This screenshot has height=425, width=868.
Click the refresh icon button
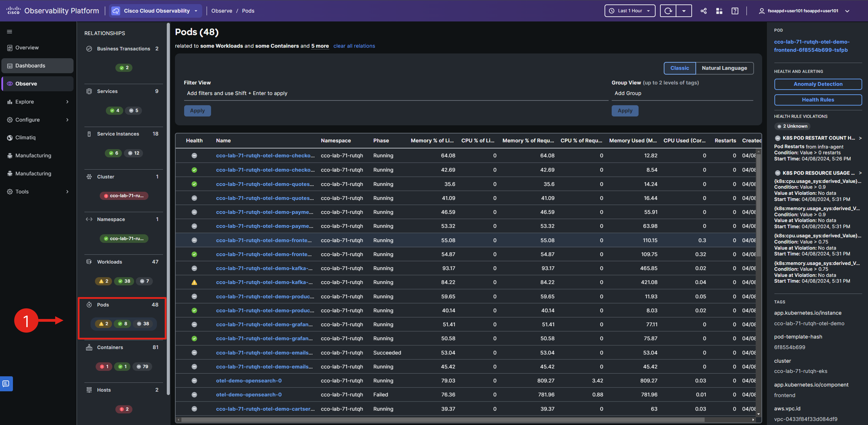(x=668, y=11)
